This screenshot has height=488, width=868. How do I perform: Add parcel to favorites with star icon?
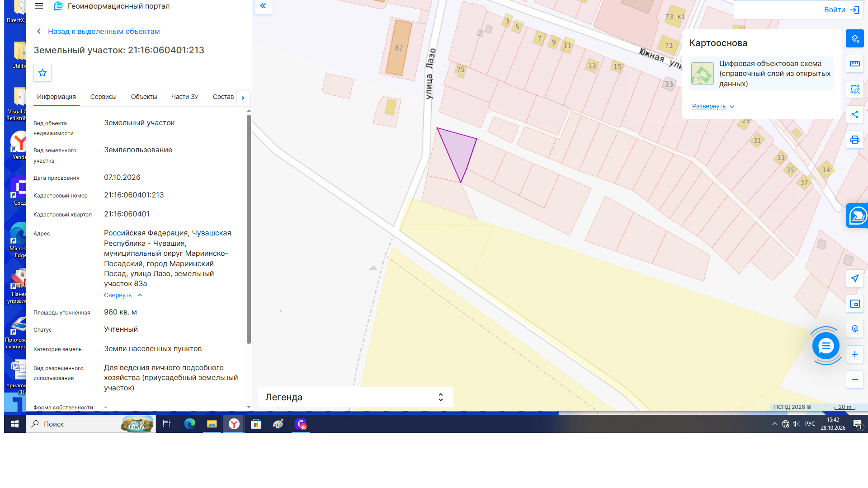coord(42,73)
